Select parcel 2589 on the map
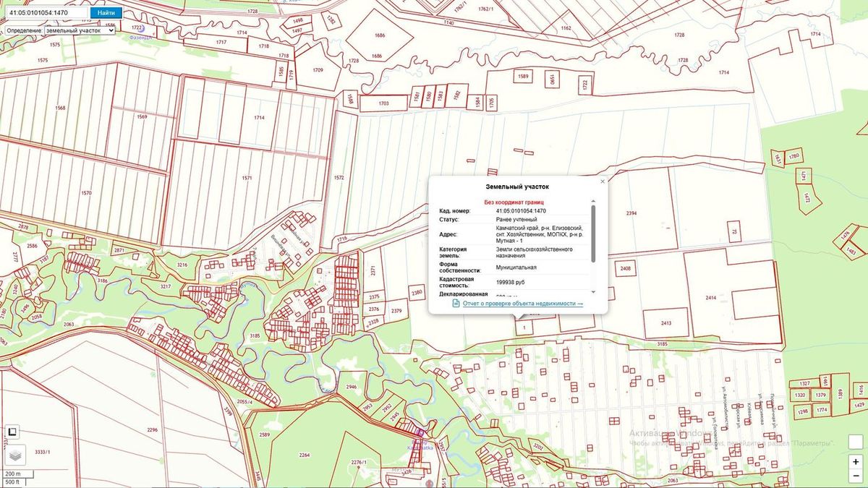The image size is (868, 488). [265, 435]
